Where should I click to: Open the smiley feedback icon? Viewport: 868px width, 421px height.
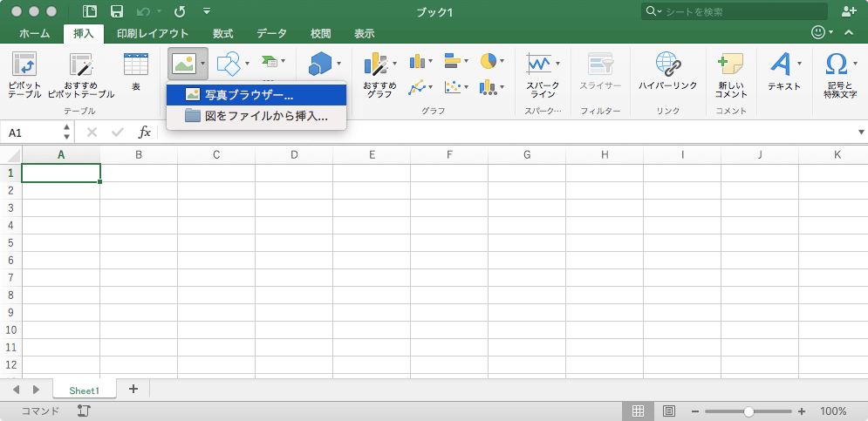(818, 32)
